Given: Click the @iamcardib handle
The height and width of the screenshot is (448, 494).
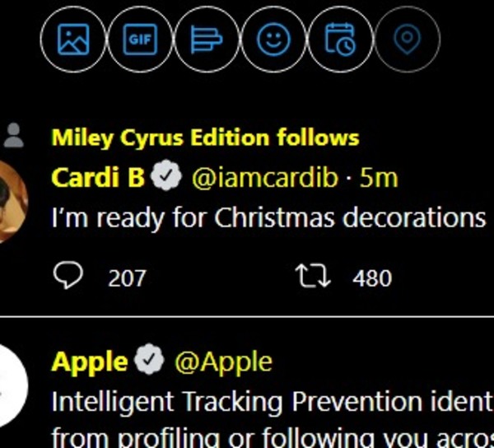Looking at the screenshot, I should click(x=263, y=176).
